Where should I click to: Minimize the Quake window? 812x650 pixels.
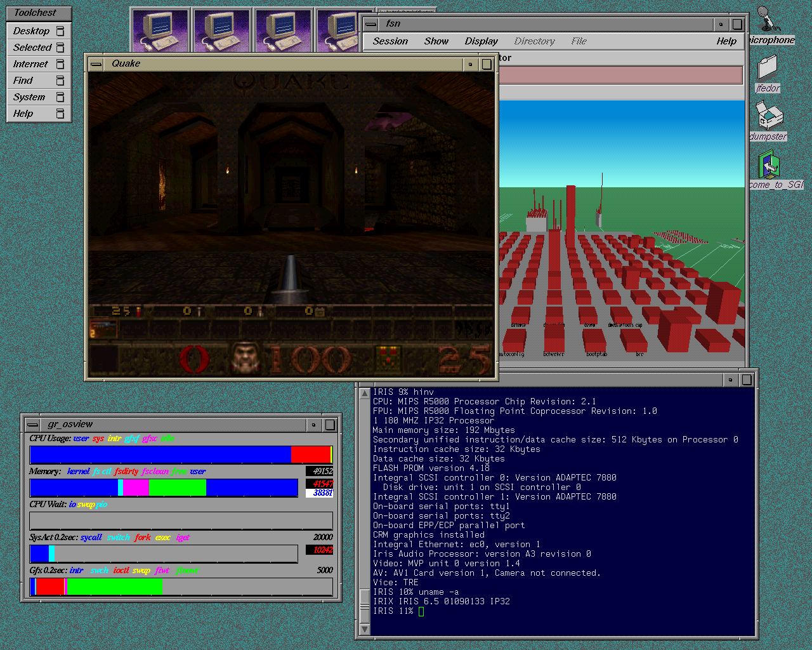(x=470, y=64)
